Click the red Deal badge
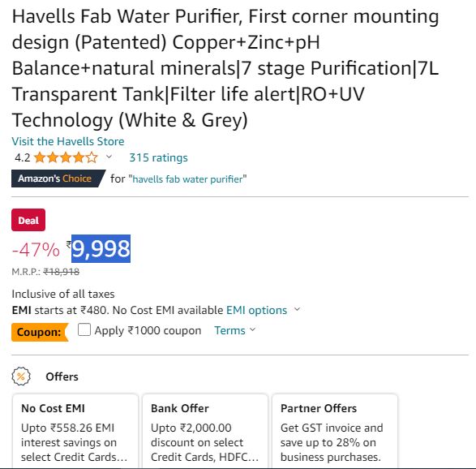476x469 pixels. tap(28, 220)
